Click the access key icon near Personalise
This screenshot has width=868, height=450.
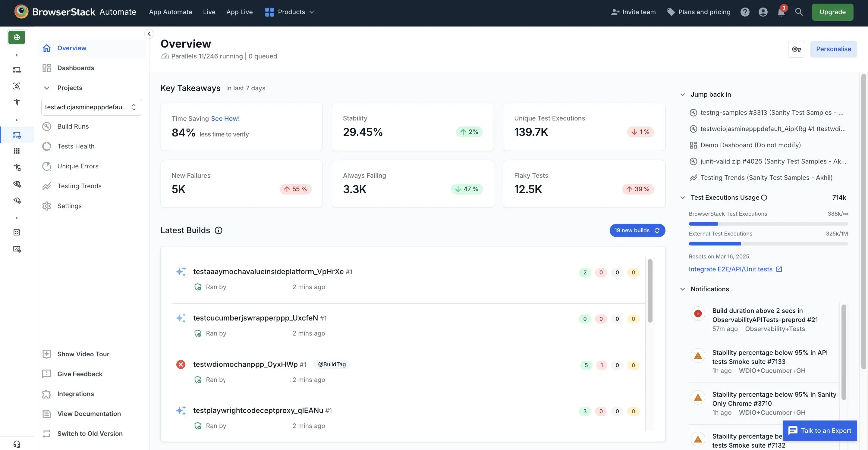click(x=797, y=49)
